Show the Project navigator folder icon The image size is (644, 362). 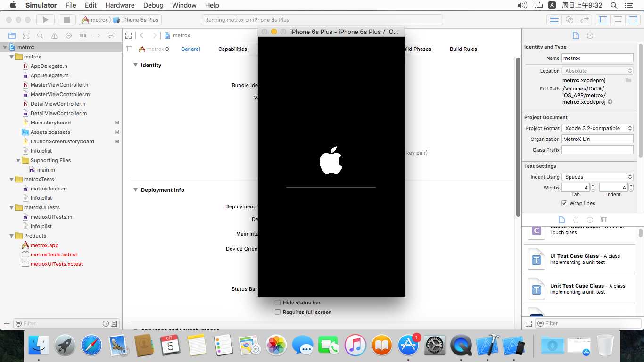point(12,35)
